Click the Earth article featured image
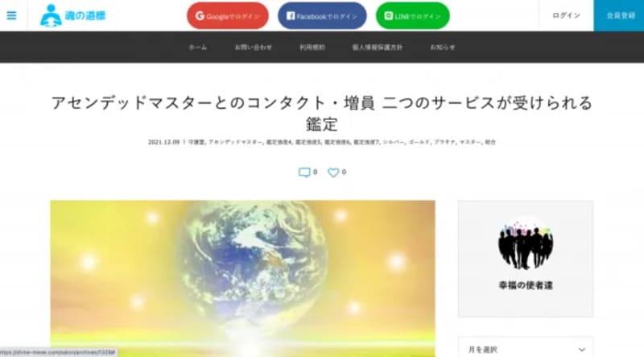Screen dimensions: 644x357 coord(243,279)
